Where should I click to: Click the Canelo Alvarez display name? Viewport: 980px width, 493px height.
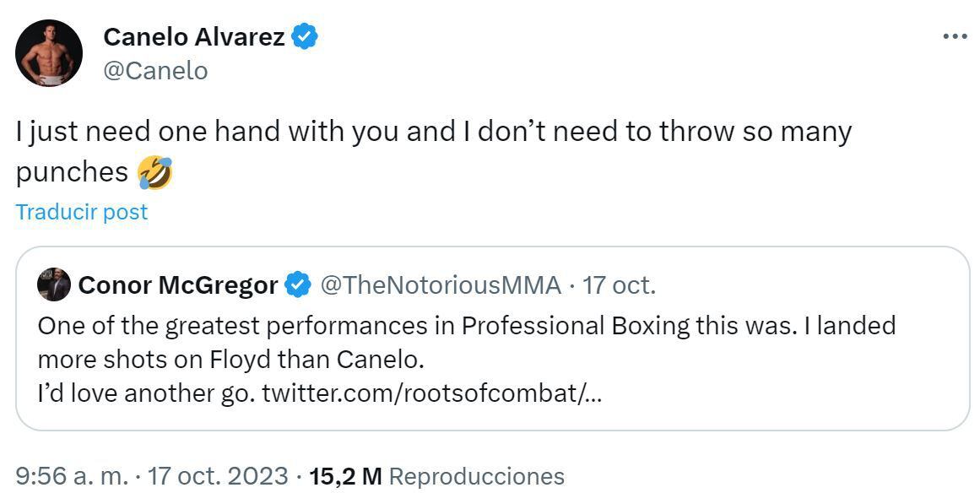click(x=193, y=36)
